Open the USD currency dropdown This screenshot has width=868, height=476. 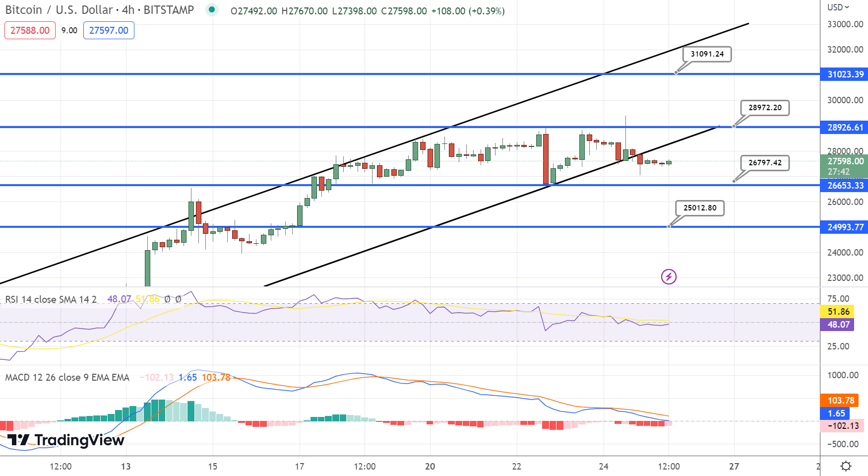tap(838, 7)
